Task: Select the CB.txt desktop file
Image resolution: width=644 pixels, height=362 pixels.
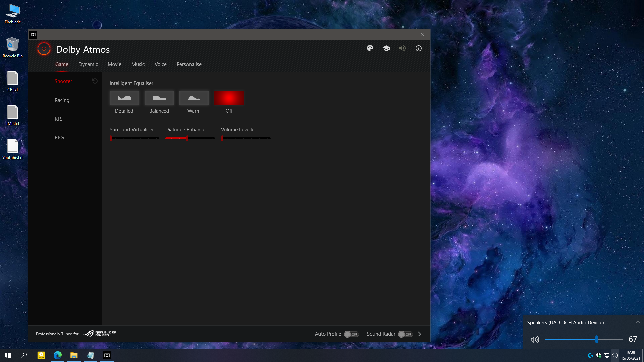Action: [x=13, y=81]
